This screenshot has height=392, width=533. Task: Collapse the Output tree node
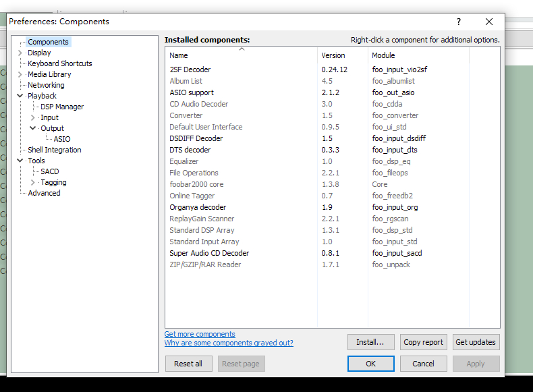[x=32, y=128]
